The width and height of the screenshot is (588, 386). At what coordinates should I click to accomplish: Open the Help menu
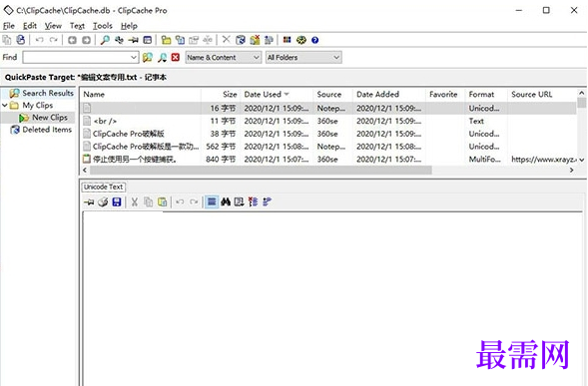129,26
